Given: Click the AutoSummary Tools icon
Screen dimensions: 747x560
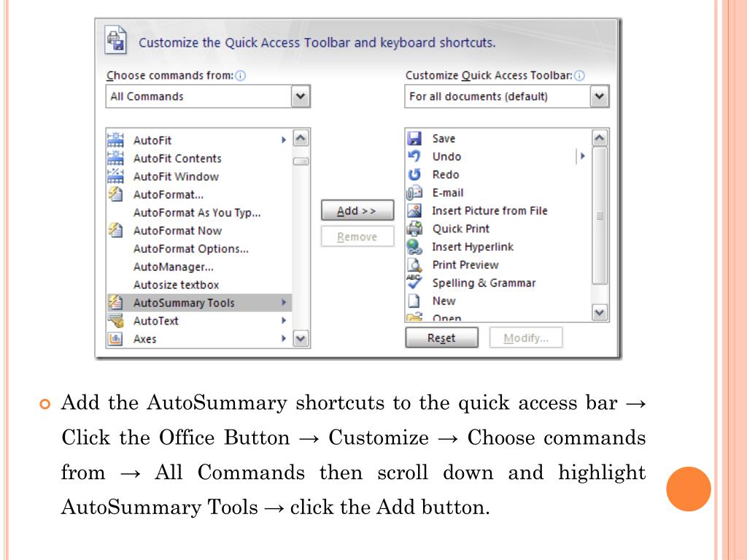Looking at the screenshot, I should (x=115, y=303).
